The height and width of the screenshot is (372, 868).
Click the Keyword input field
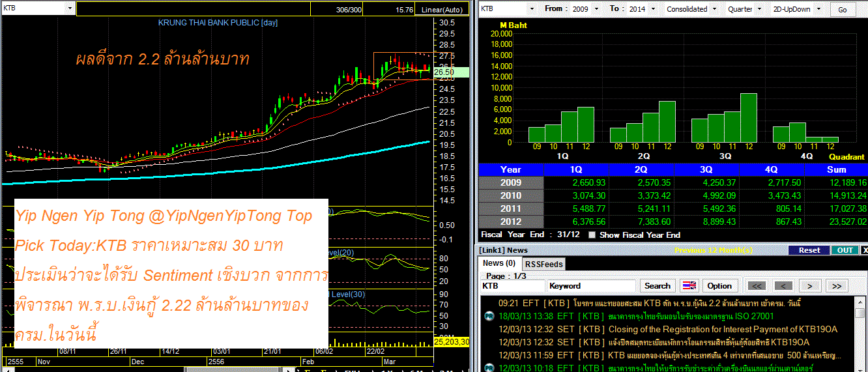(591, 285)
